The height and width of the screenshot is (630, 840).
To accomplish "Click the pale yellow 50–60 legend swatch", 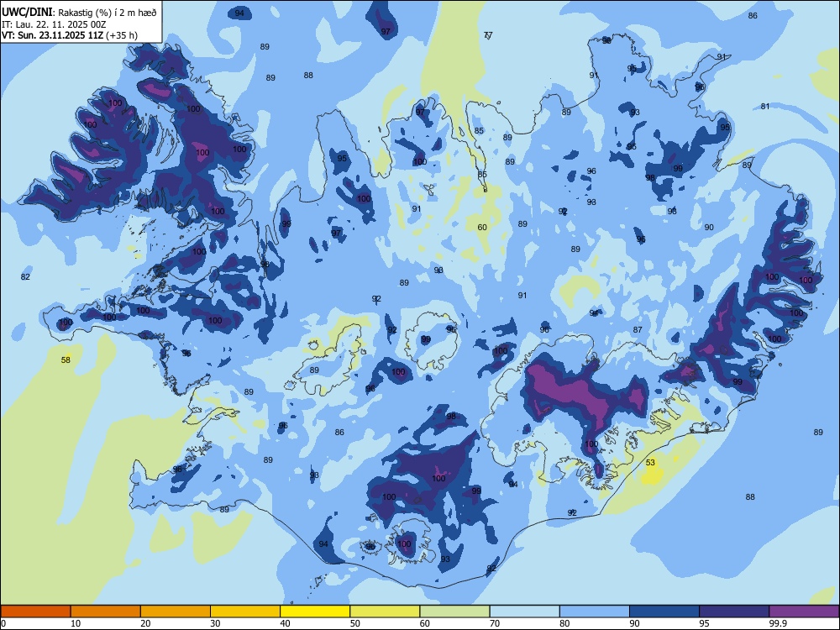I will (x=385, y=612).
